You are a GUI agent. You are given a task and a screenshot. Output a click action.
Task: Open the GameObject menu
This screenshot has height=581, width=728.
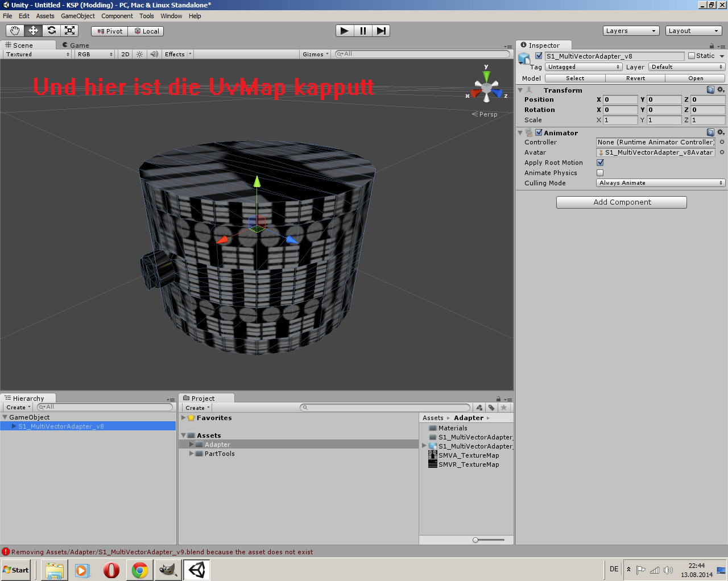tap(77, 16)
